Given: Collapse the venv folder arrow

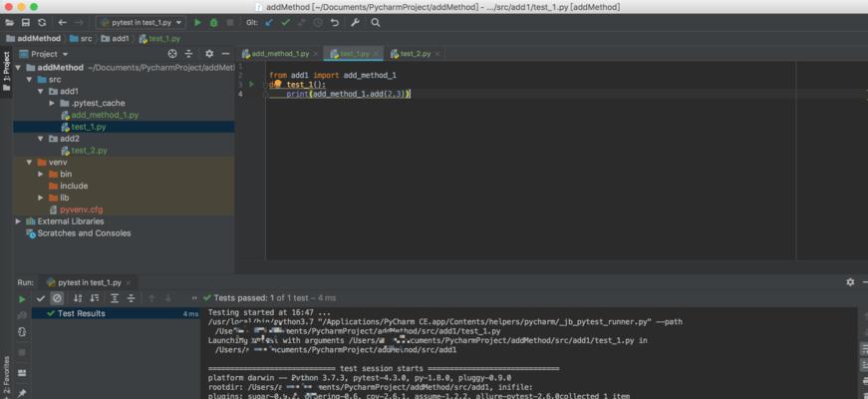Looking at the screenshot, I should pyautogui.click(x=29, y=163).
